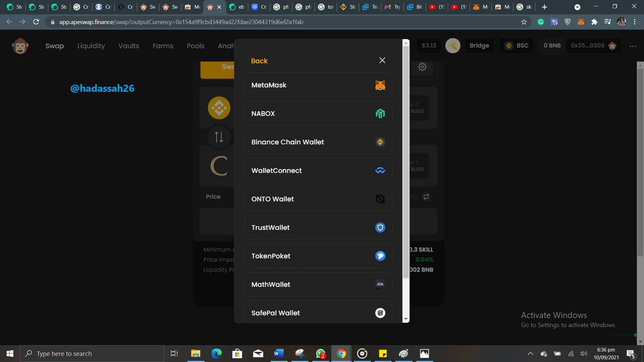Image resolution: width=644 pixels, height=362 pixels.
Task: Click the wallet modal's vertical scrollbar
Action: click(x=406, y=161)
